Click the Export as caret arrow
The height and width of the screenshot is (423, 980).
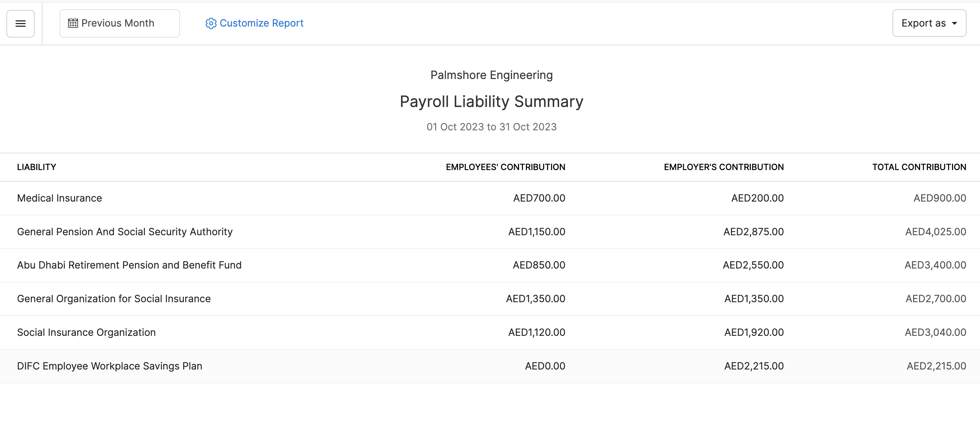pos(954,24)
